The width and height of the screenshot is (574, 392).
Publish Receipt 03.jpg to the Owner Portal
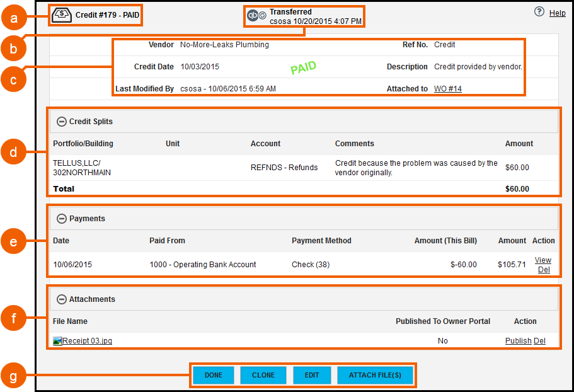click(518, 340)
